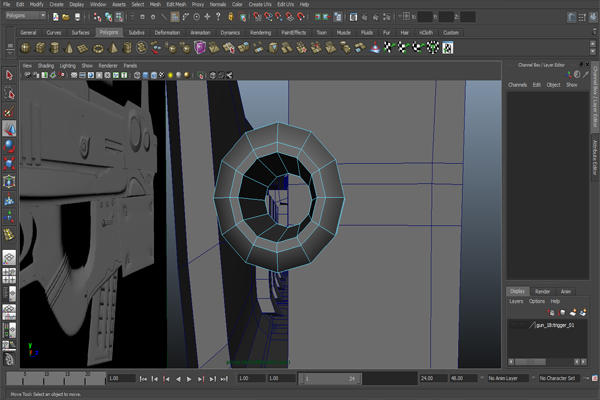Switch to the Rendering shelf tab
600x400 pixels.
[x=260, y=33]
